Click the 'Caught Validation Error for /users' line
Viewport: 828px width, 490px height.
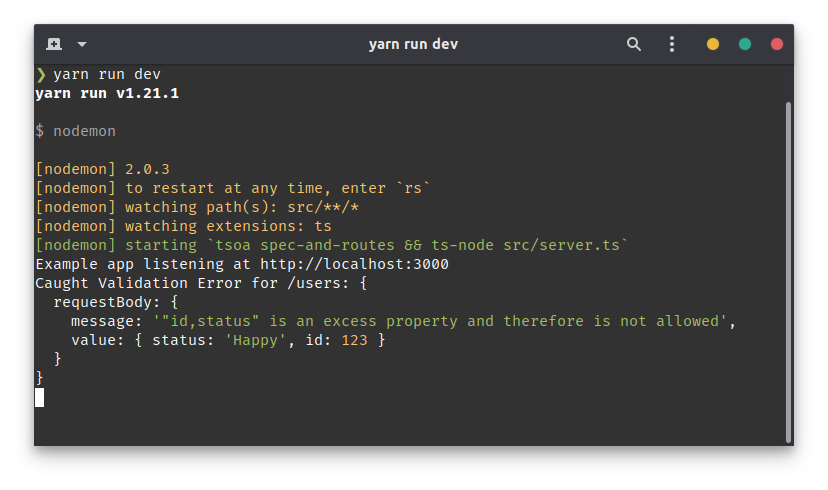201,283
